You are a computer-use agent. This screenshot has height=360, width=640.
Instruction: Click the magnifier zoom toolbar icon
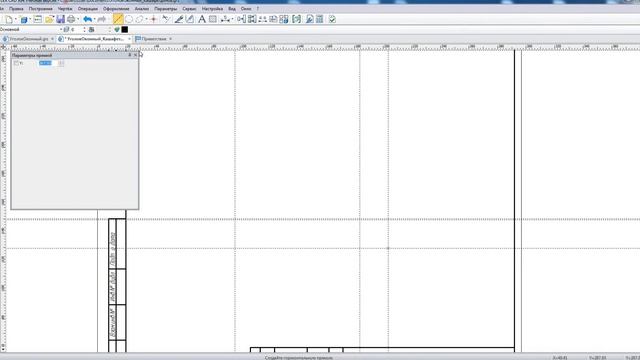pyautogui.click(x=309, y=19)
